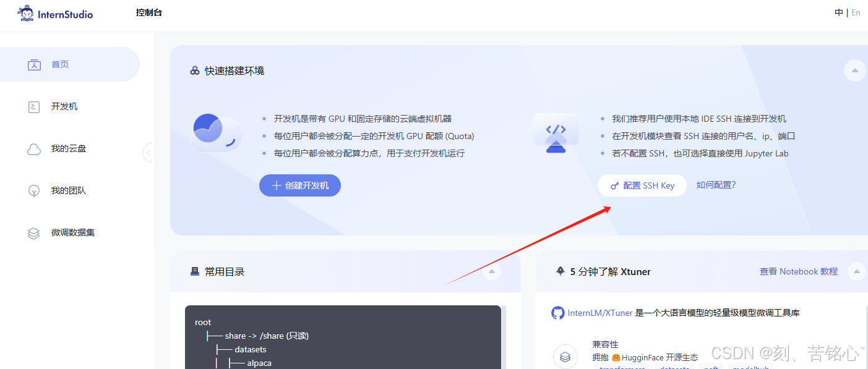Click the 我的云盘 cloud icon
This screenshot has width=868, height=369.
pyautogui.click(x=34, y=149)
